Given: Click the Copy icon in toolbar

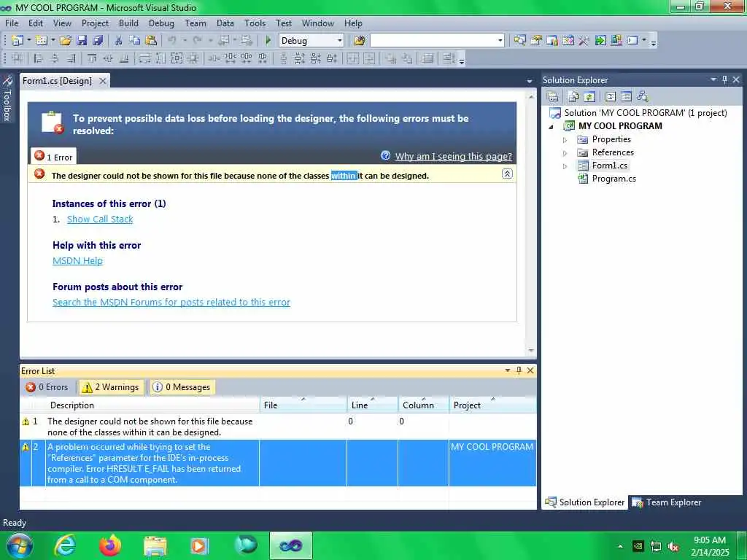Looking at the screenshot, I should (x=135, y=41).
